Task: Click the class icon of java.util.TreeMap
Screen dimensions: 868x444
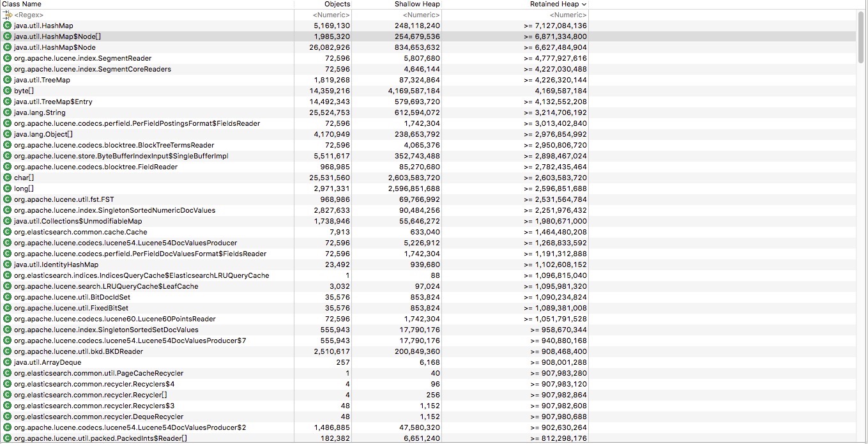Action: (x=8, y=80)
